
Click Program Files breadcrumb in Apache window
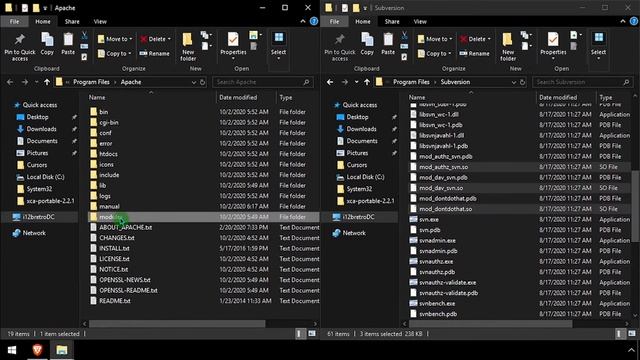tap(91, 82)
